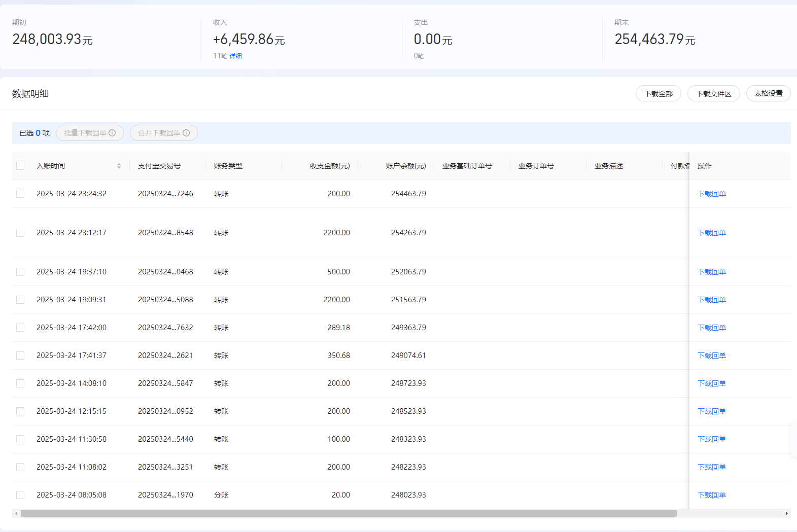Download receipt for transaction 20250324...3251

(712, 467)
